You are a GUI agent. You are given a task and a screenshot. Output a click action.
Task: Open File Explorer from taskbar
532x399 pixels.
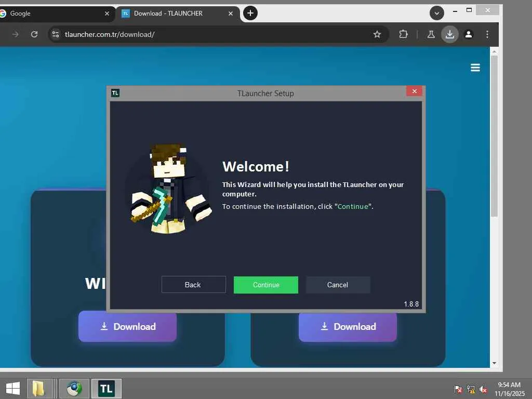38,389
